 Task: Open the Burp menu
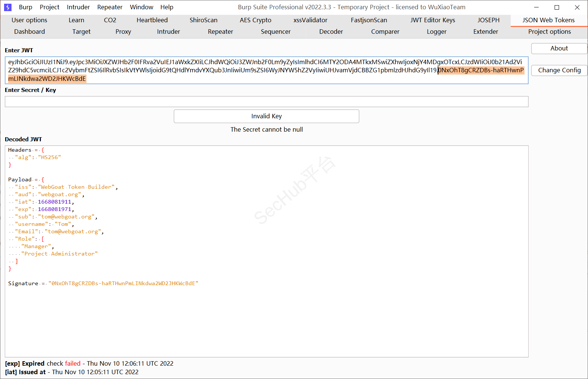click(26, 7)
